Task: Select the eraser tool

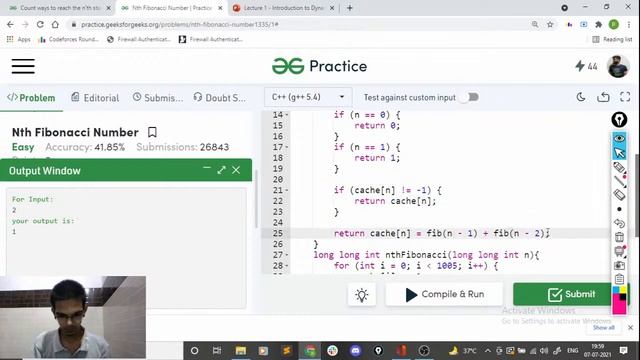Action: (619, 195)
